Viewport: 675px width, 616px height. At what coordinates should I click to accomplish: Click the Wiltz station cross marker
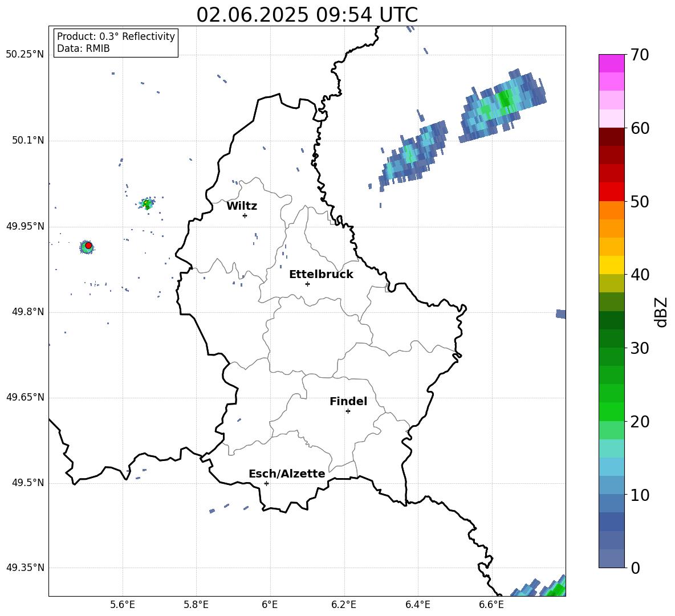click(x=245, y=215)
